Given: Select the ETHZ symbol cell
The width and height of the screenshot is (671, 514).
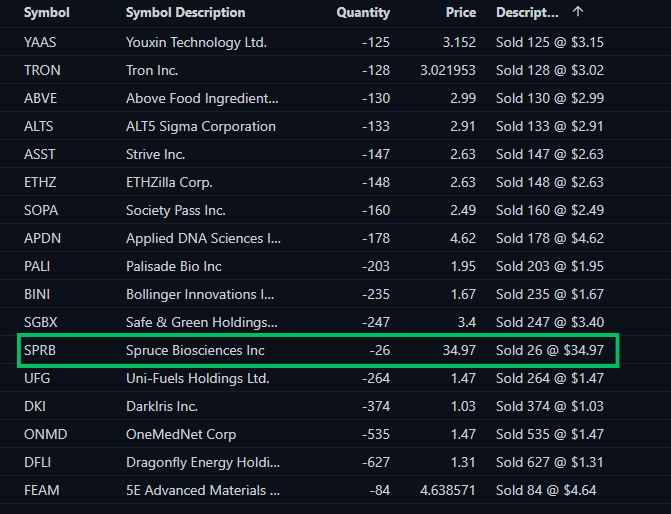Looking at the screenshot, I should 40,182.
